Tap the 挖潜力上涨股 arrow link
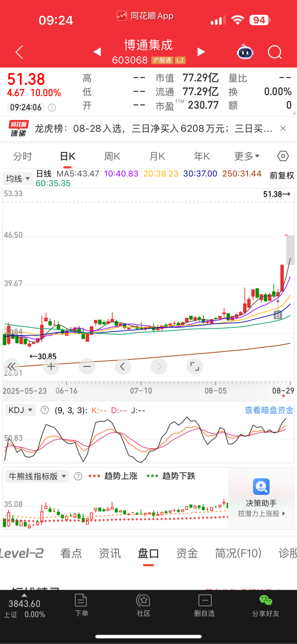This screenshot has height=644, width=297. pyautogui.click(x=261, y=514)
